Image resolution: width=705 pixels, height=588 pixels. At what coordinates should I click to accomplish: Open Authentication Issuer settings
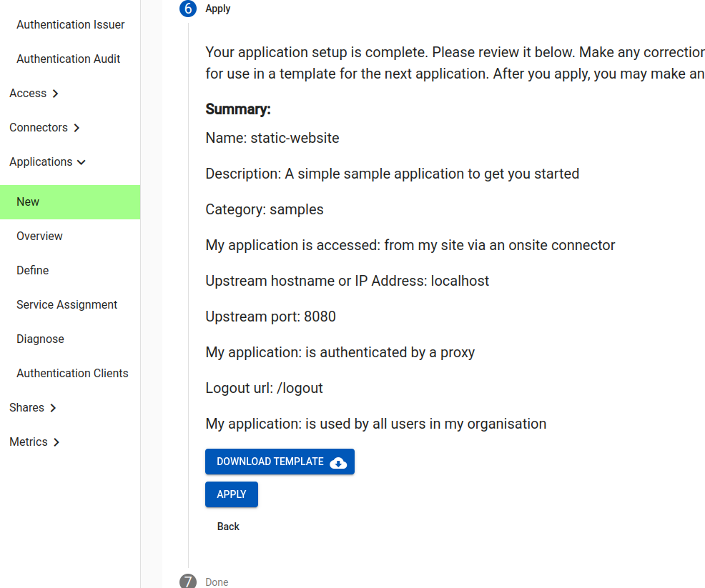point(70,25)
